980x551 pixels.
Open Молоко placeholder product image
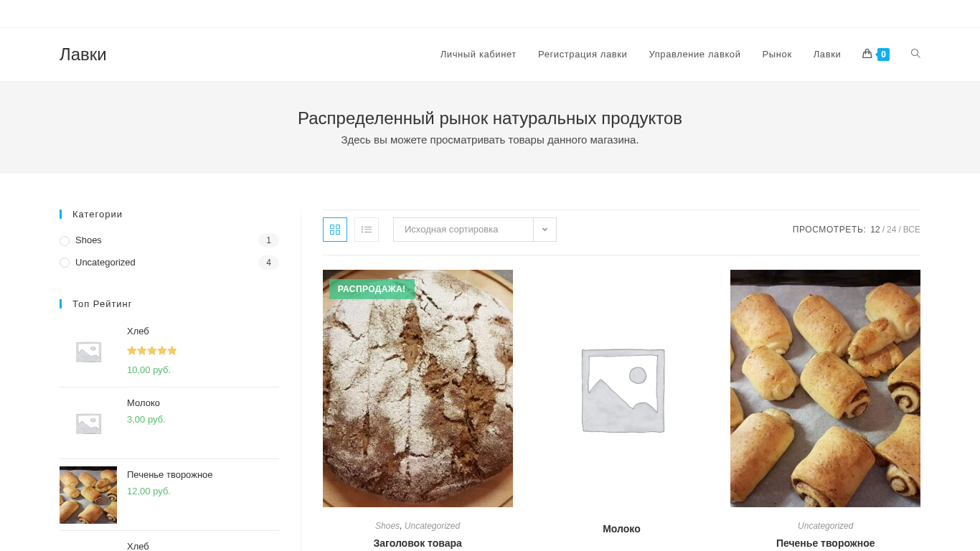pos(621,389)
